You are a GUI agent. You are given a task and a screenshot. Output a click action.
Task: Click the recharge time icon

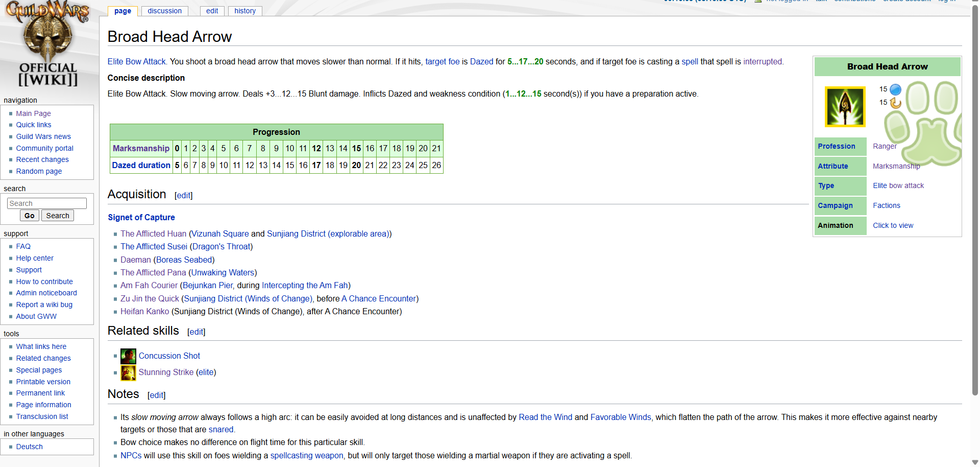(x=895, y=103)
